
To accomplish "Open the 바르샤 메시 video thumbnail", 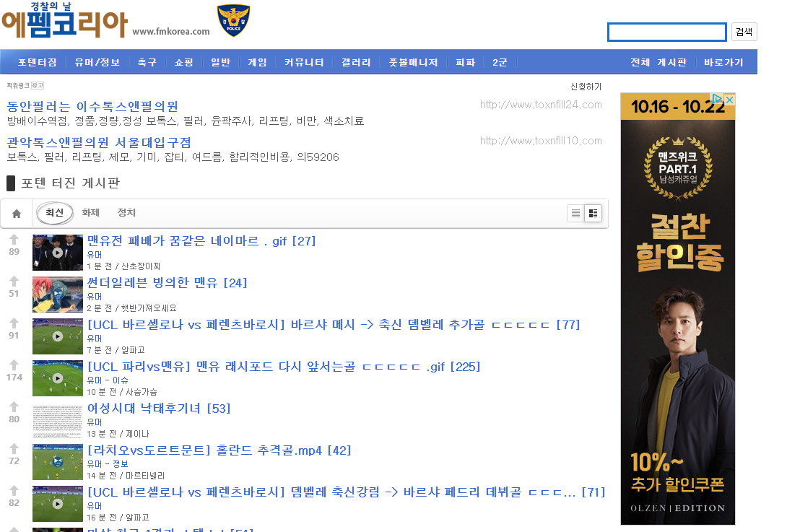I will click(x=58, y=336).
